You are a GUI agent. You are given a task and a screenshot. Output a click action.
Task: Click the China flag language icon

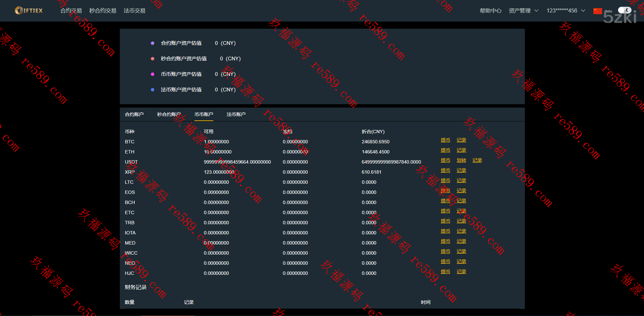pos(597,11)
